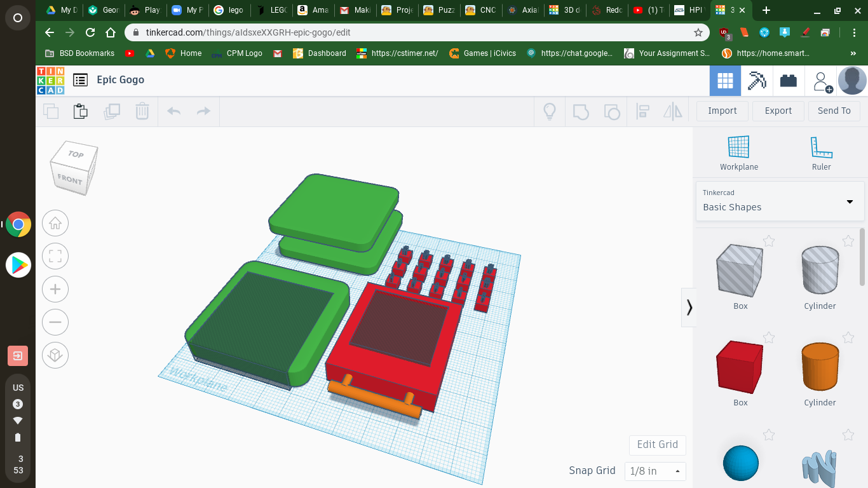Image resolution: width=868 pixels, height=488 pixels.
Task: Click the Group shapes icon
Action: [580, 111]
